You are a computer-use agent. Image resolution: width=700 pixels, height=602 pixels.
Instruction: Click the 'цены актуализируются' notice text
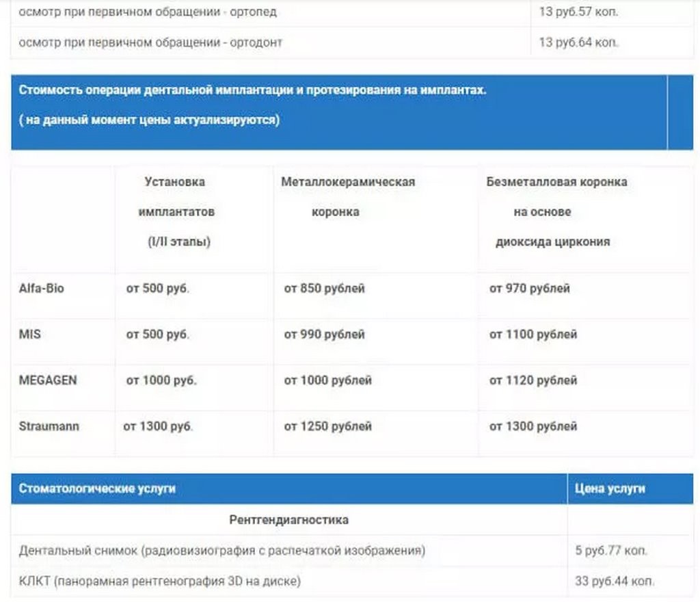point(149,120)
